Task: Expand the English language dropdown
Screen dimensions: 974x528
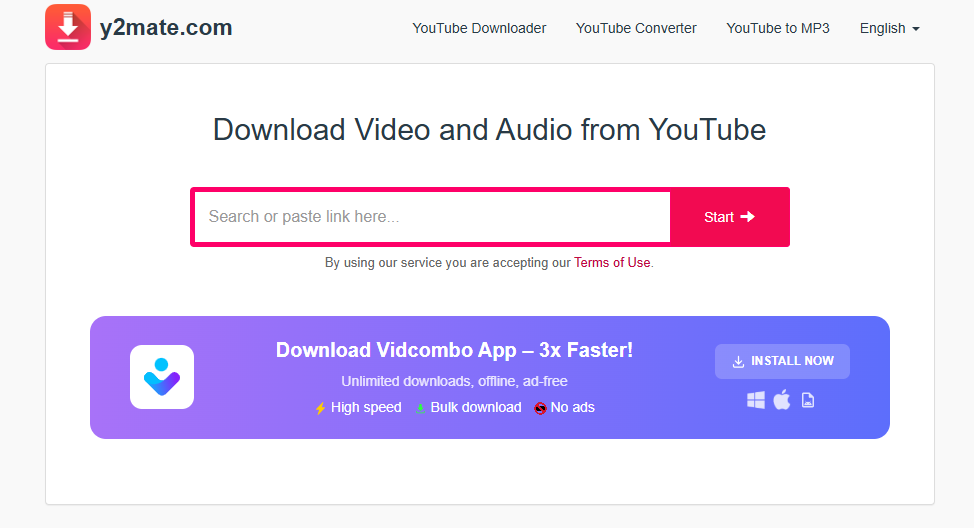Action: (x=889, y=29)
